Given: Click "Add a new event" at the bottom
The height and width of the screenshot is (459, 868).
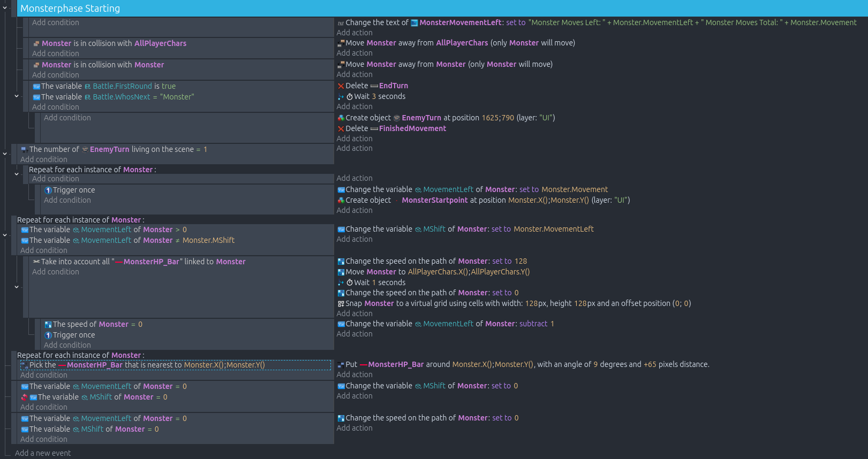Looking at the screenshot, I should click(43, 453).
